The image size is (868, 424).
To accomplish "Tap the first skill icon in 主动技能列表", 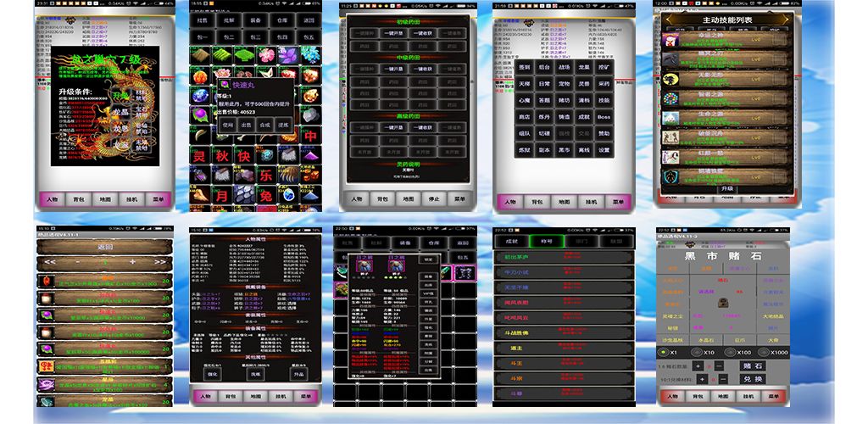I will pos(670,41).
